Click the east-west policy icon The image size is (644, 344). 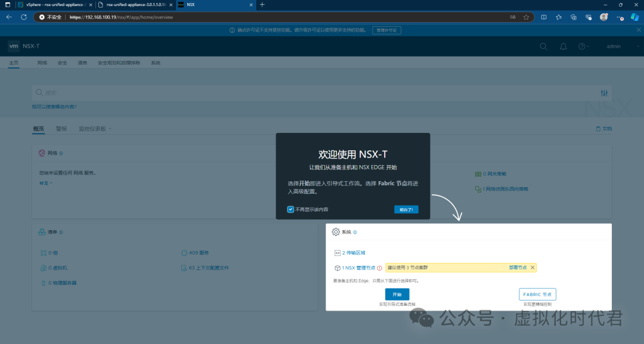[x=478, y=189]
